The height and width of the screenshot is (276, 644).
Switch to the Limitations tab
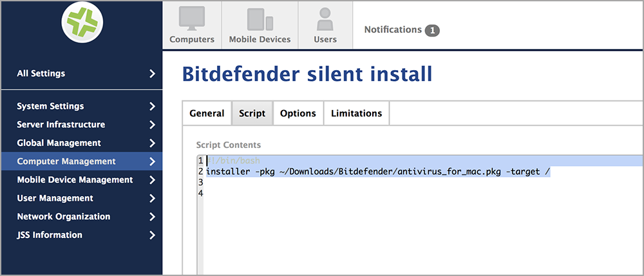[x=357, y=113]
